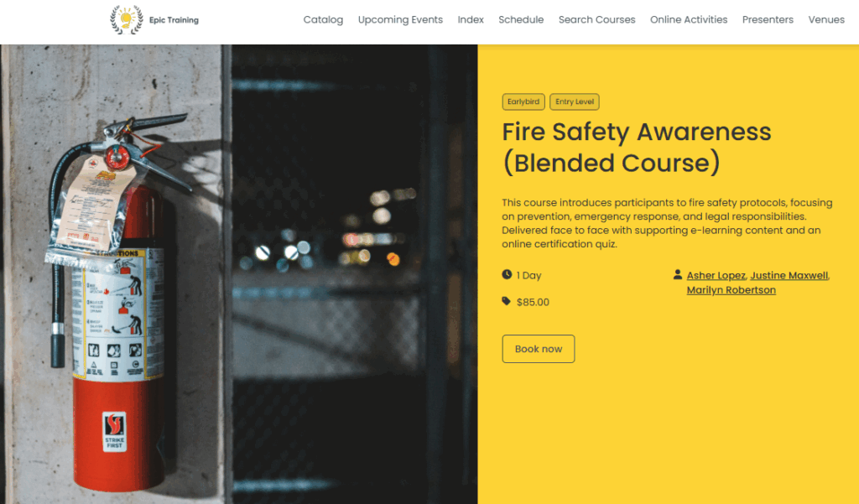Viewport: 859px width, 504px height.
Task: Open Asher Lopez presenter link
Action: coord(716,276)
